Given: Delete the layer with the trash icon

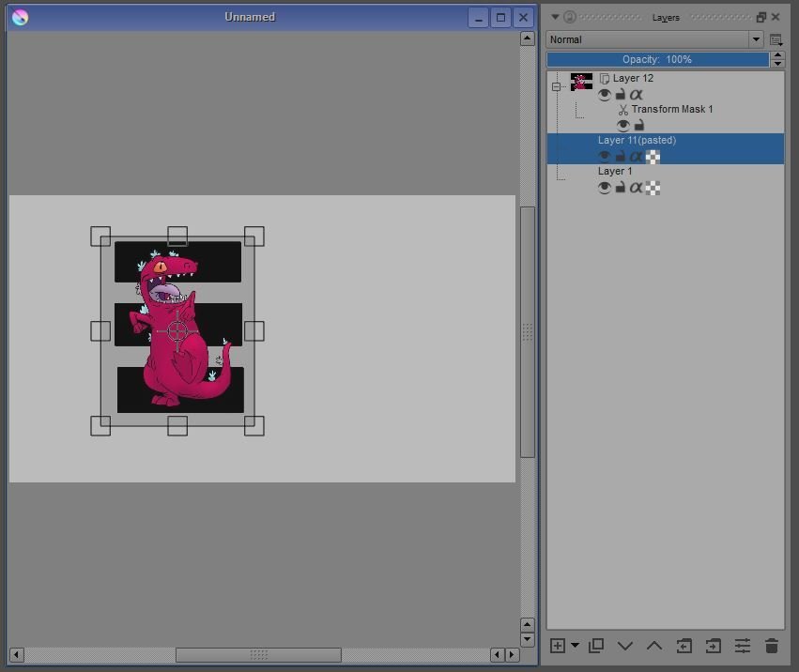Looking at the screenshot, I should (x=772, y=646).
